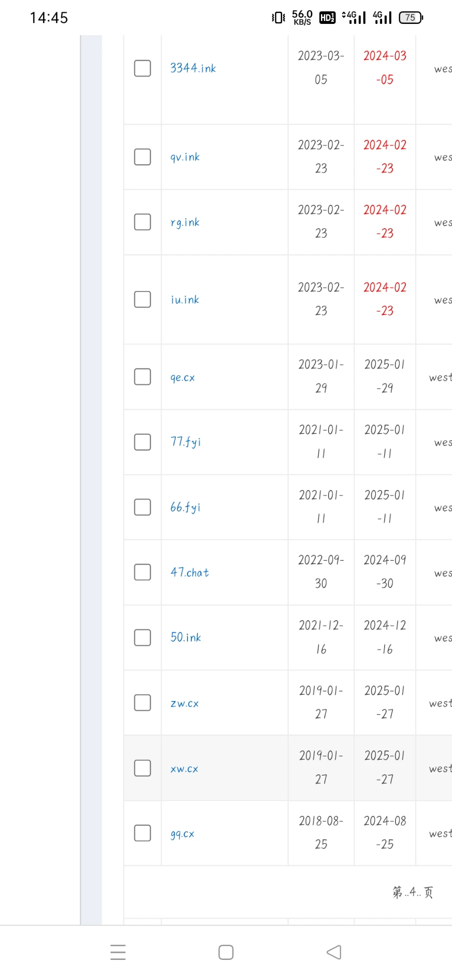The image size is (452, 980).
Task: Open the 3344.ink domain link
Action: point(193,68)
